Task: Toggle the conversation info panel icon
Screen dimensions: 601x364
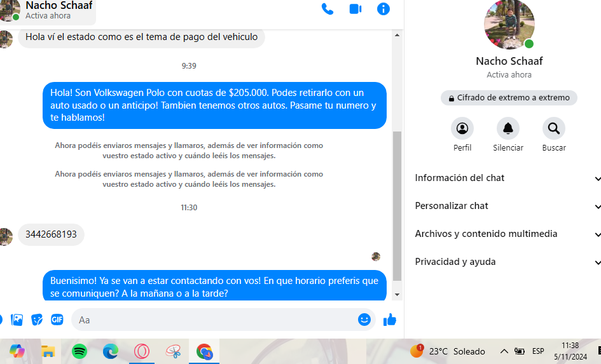Action: pyautogui.click(x=383, y=9)
